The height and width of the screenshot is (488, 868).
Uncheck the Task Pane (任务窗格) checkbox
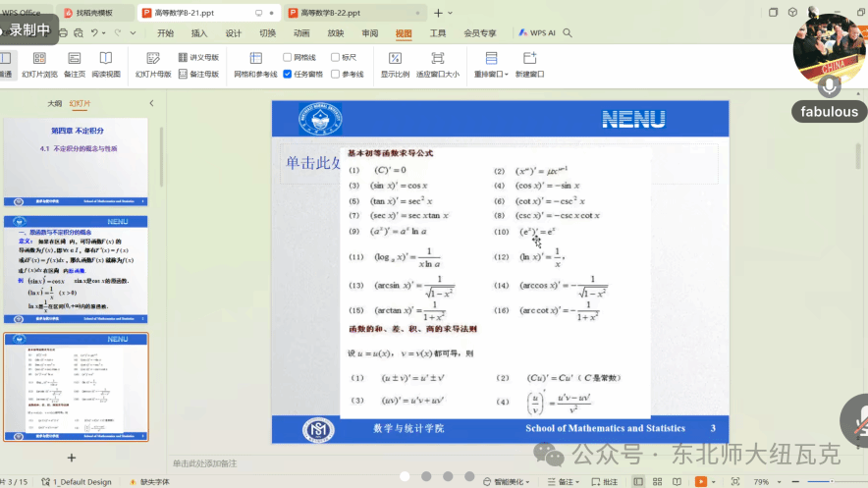(x=288, y=74)
